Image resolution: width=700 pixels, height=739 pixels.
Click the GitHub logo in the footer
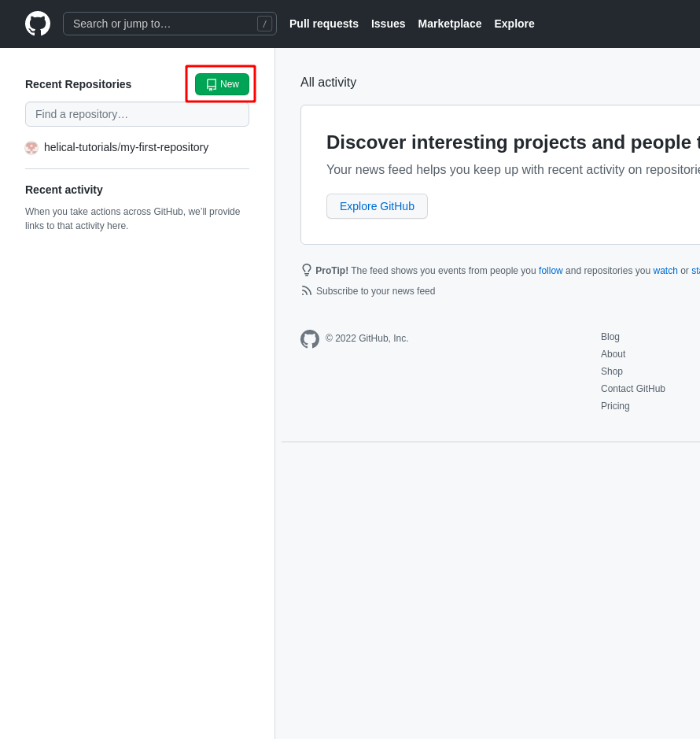tap(310, 339)
